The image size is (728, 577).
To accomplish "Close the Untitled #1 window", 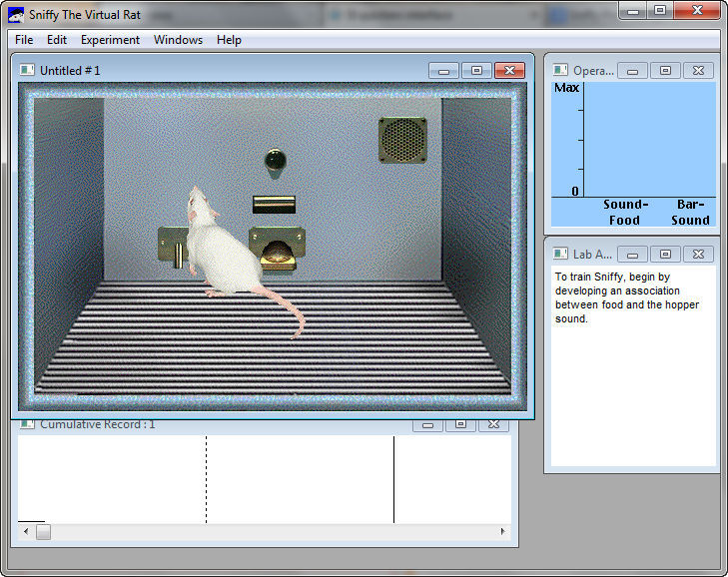I will pos(509,71).
